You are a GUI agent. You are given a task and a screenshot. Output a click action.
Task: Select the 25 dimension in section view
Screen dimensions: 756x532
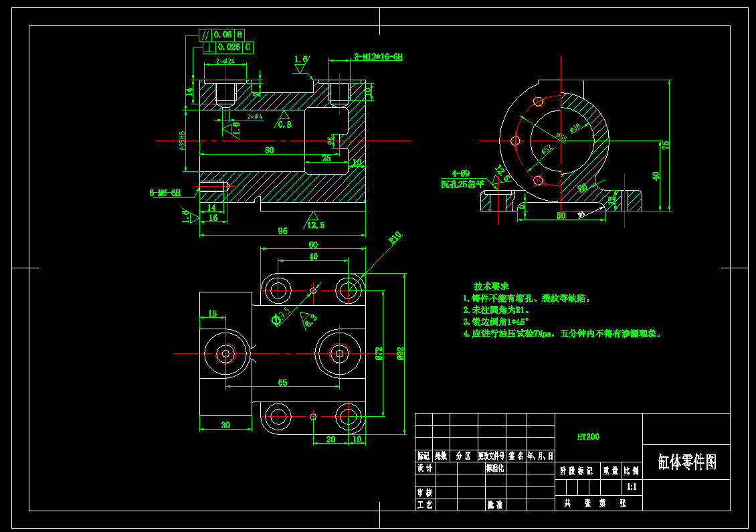(x=326, y=158)
